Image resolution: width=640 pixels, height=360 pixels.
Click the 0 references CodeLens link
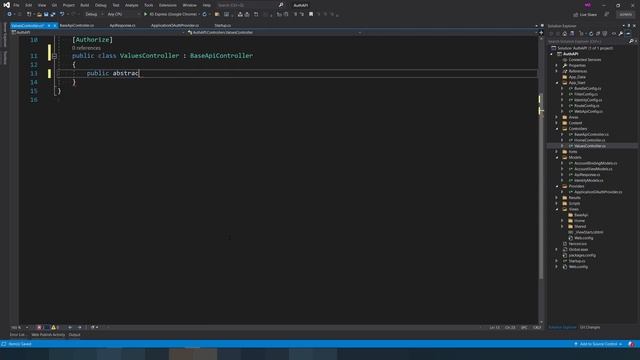[86, 48]
